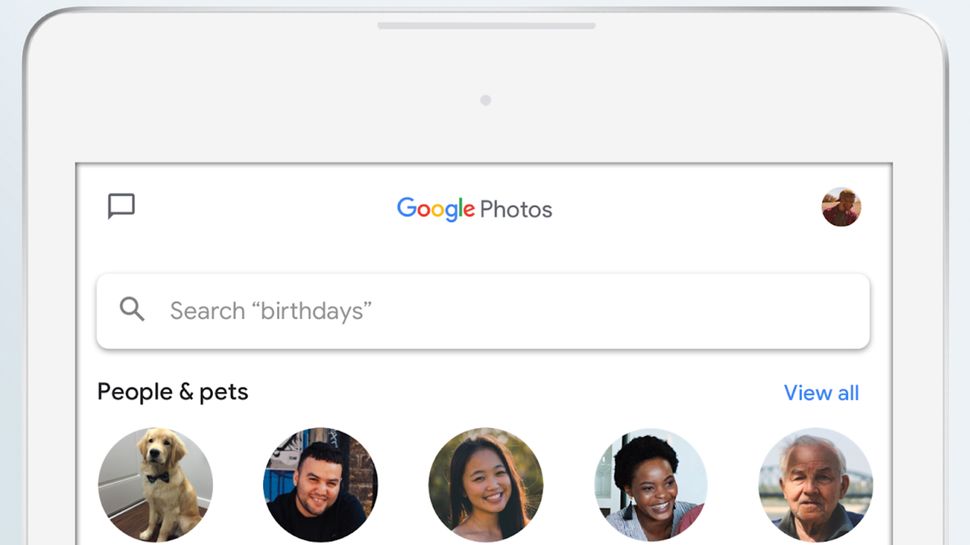The image size is (970, 545).
Task: Click the Google Photos logo
Action: [474, 209]
